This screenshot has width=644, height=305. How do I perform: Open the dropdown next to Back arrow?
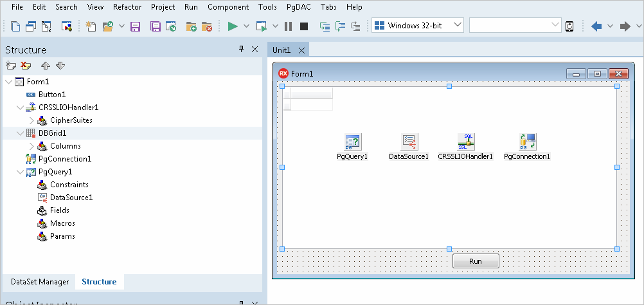(x=610, y=26)
